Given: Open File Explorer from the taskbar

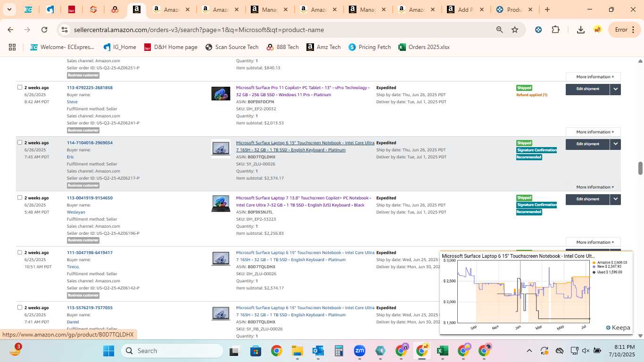Looking at the screenshot, I should [297, 351].
